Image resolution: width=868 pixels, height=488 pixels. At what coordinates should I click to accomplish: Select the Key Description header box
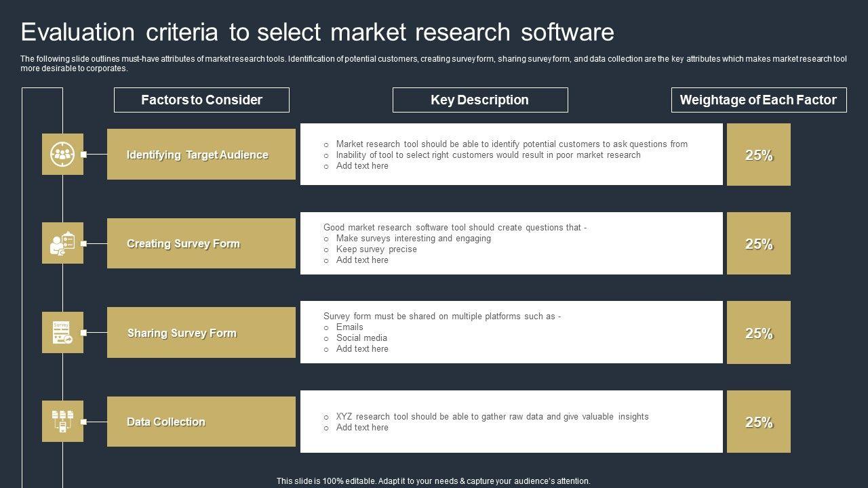(x=479, y=100)
